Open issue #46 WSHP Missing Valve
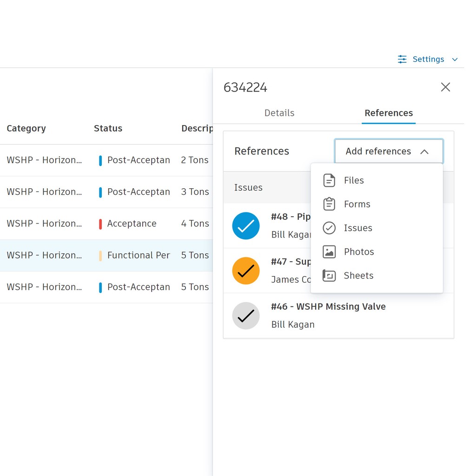This screenshot has width=476, height=476. 329,306
